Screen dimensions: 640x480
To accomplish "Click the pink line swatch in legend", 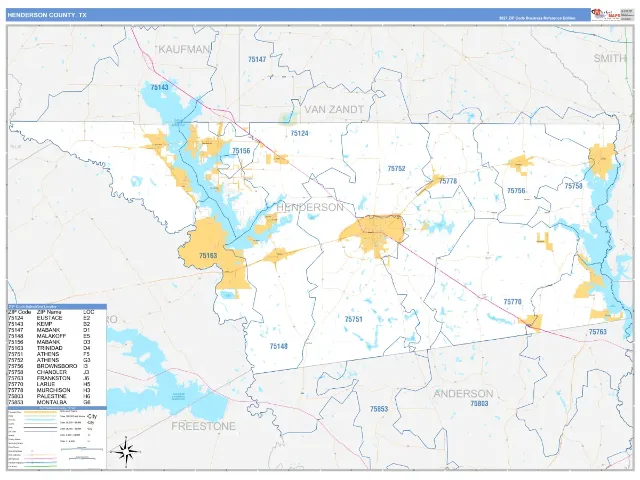I will [x=40, y=458].
